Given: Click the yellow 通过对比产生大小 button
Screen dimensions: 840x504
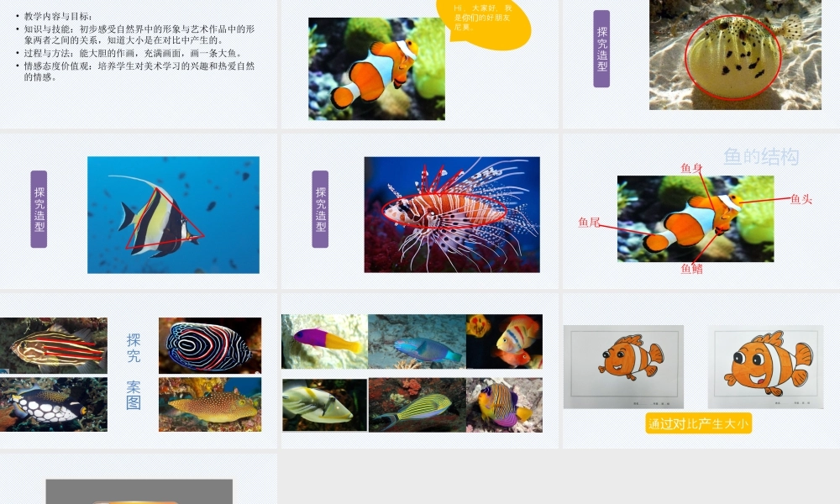Looking at the screenshot, I should [x=698, y=424].
